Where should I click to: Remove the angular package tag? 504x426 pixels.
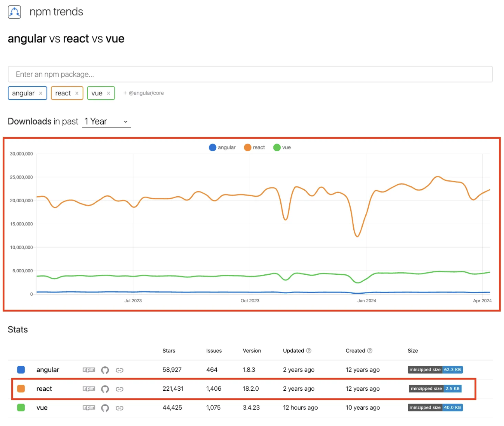41,94
